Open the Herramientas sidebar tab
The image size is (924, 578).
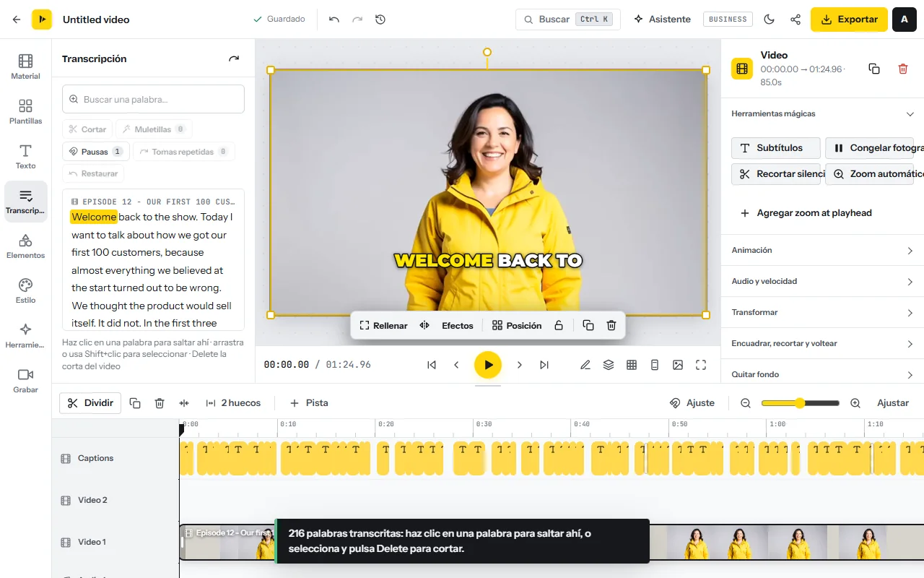pyautogui.click(x=26, y=335)
